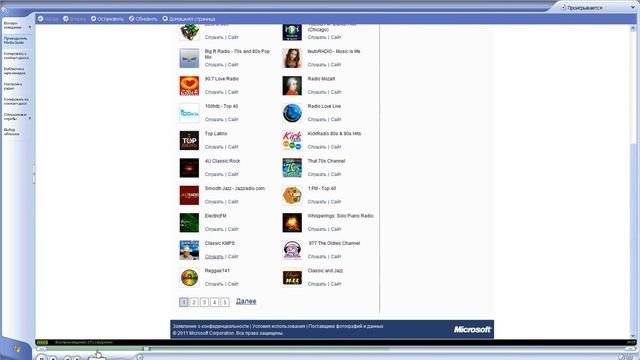
Task: Click the Microsoft logo in footer
Action: (472, 329)
